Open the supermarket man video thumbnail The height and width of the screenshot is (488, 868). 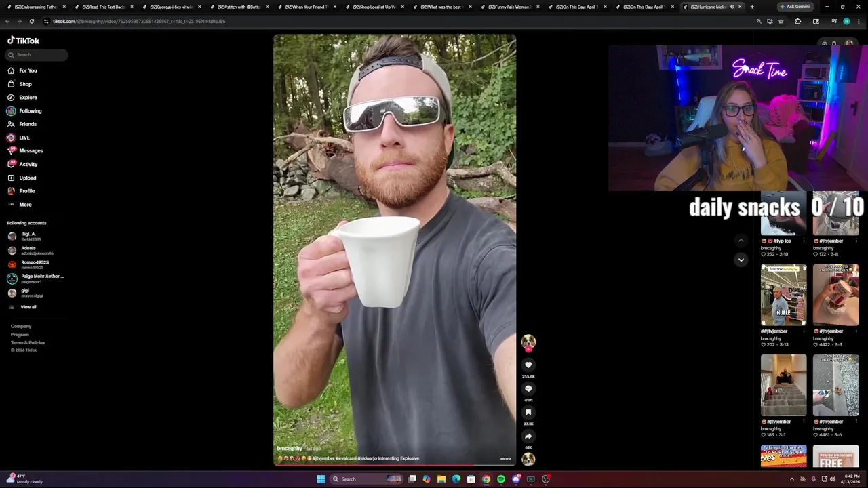tap(783, 295)
